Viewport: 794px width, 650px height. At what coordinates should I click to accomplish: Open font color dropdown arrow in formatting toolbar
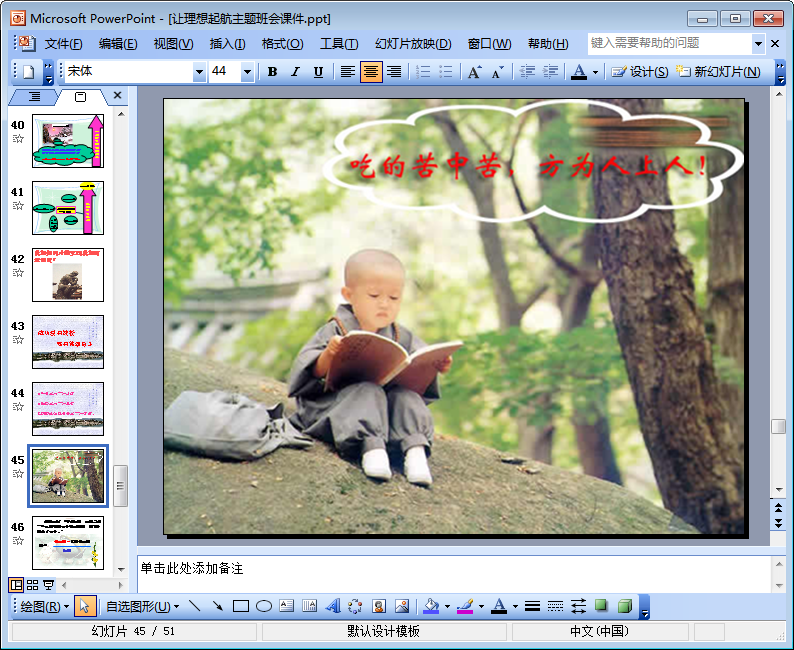click(x=596, y=72)
